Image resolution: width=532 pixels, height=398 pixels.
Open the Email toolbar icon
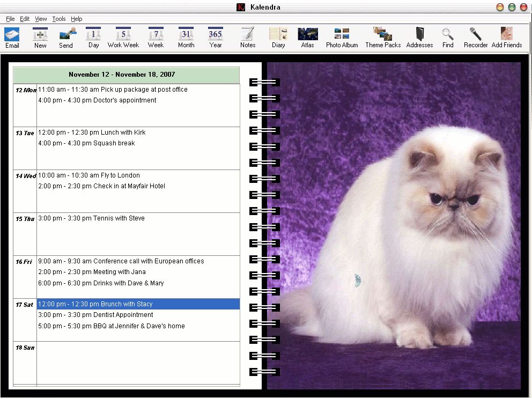[12, 38]
